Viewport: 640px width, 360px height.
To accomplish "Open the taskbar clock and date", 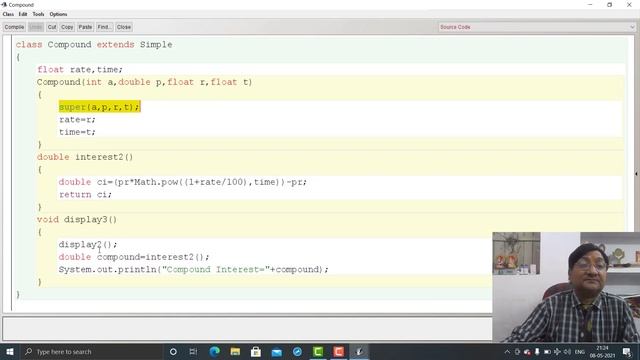I will point(602,351).
